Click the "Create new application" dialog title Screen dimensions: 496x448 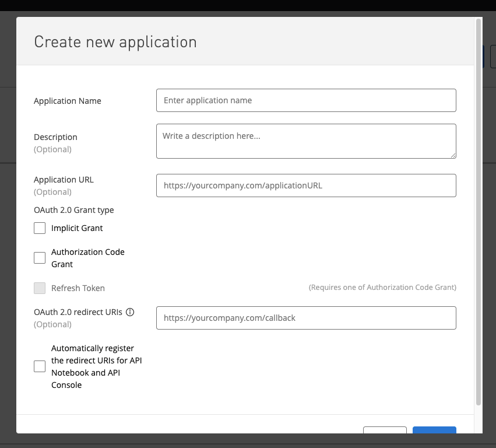click(x=115, y=42)
